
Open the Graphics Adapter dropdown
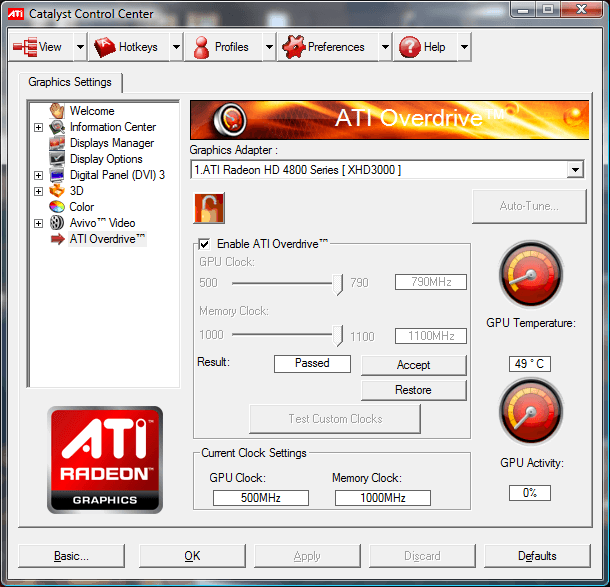[574, 170]
